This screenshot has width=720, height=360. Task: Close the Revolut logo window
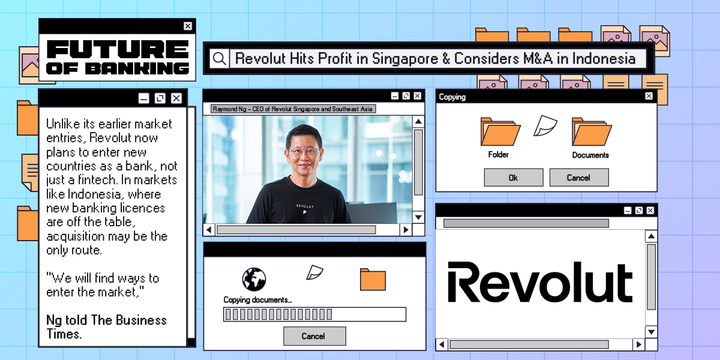(x=650, y=210)
